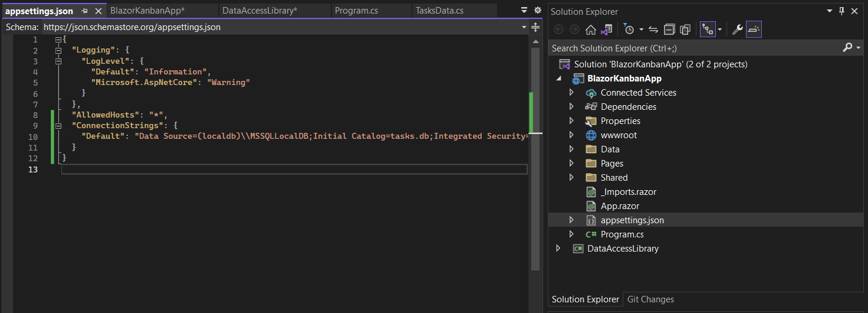The width and height of the screenshot is (868, 313).
Task: Switch to the Solution Explorer bottom tab
Action: pyautogui.click(x=585, y=299)
